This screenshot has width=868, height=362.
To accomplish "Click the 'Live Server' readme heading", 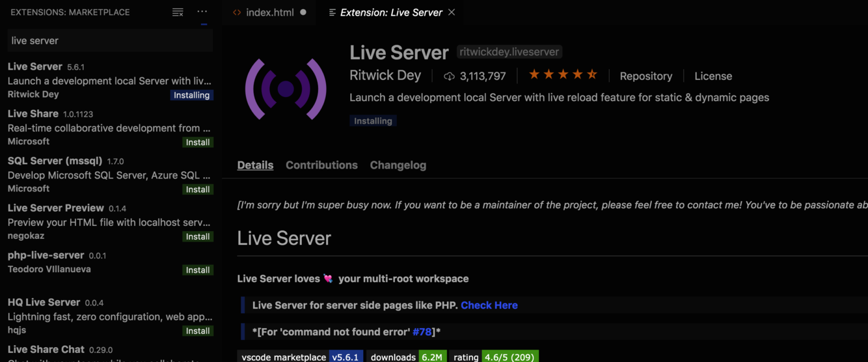I will [284, 238].
